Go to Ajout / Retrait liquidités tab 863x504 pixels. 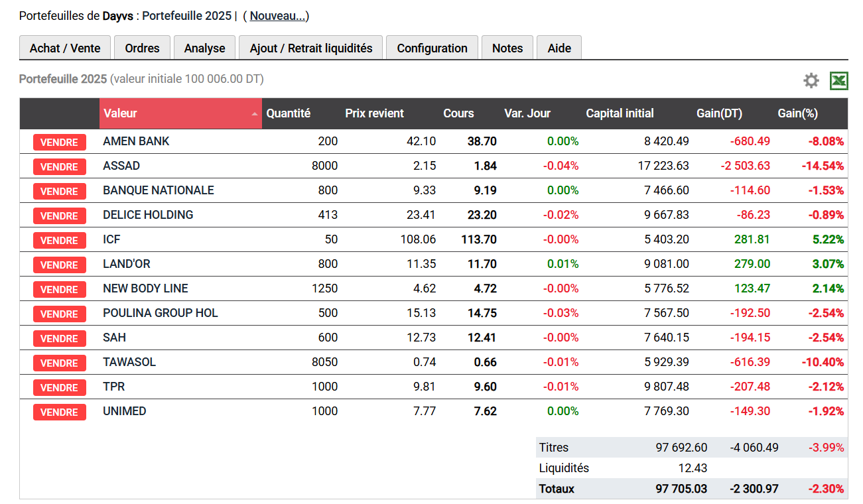tap(311, 48)
